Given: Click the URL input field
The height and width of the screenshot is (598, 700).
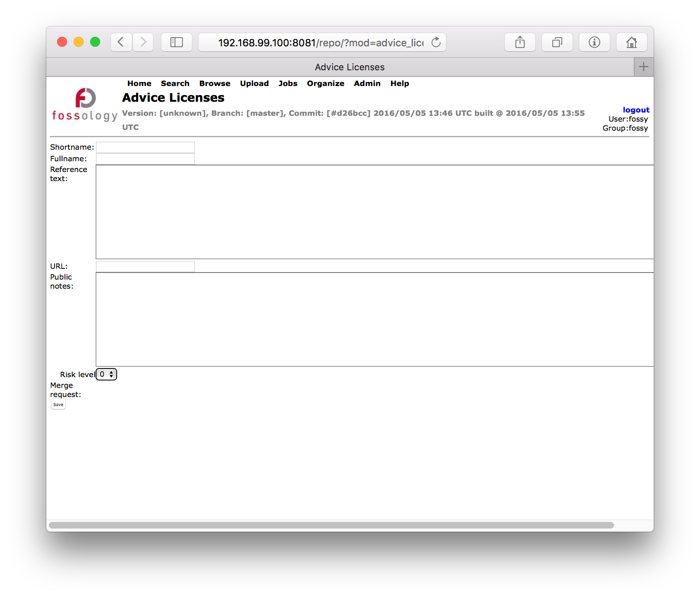Looking at the screenshot, I should (x=145, y=267).
